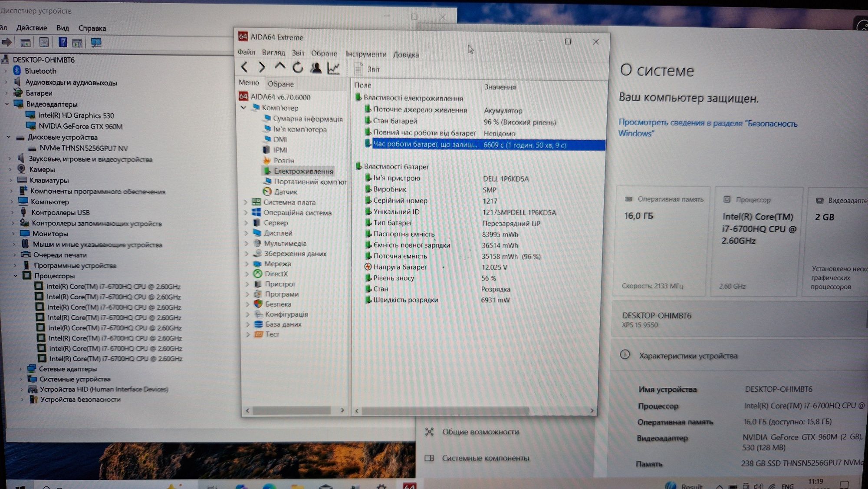Select Ім'я комп'ютера in AIDA64 tree
Image resolution: width=868 pixels, height=489 pixels.
295,129
